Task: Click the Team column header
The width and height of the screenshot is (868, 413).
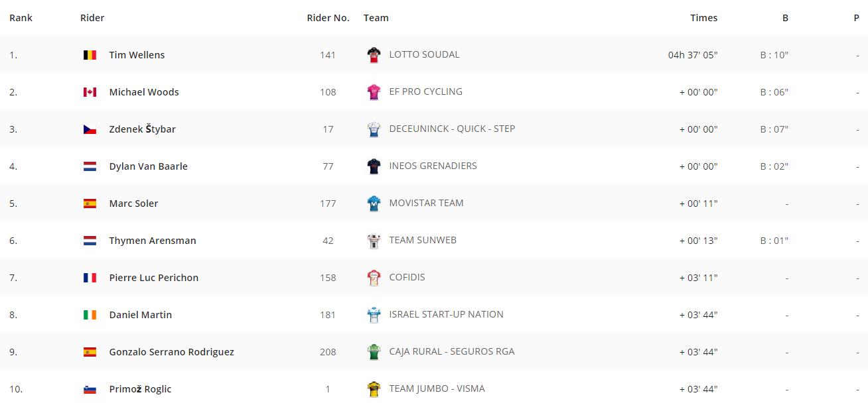Action: click(376, 18)
